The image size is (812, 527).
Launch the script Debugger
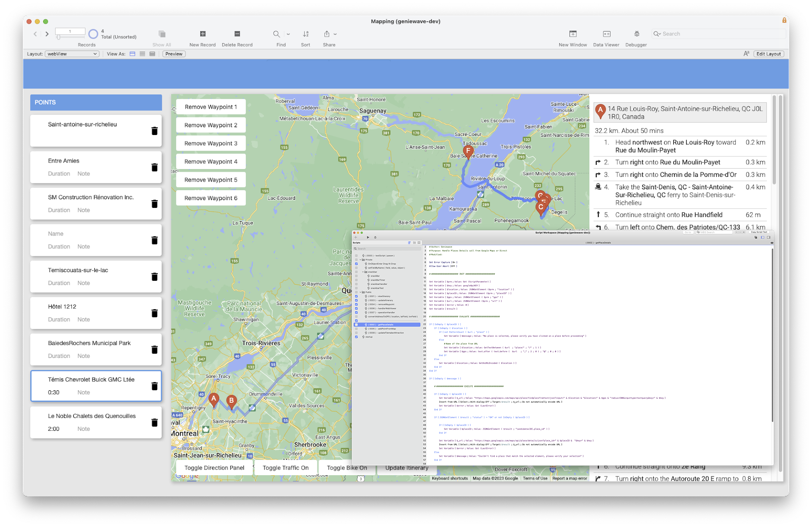[636, 34]
